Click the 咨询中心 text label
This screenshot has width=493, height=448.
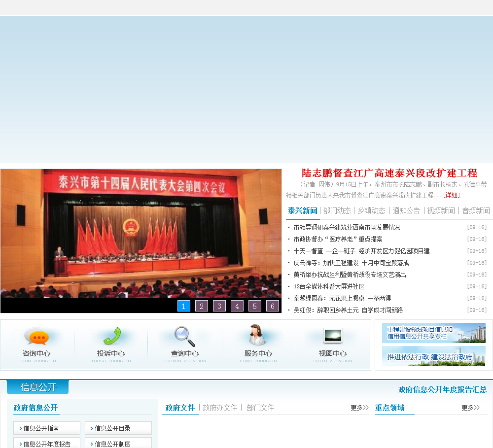36,353
